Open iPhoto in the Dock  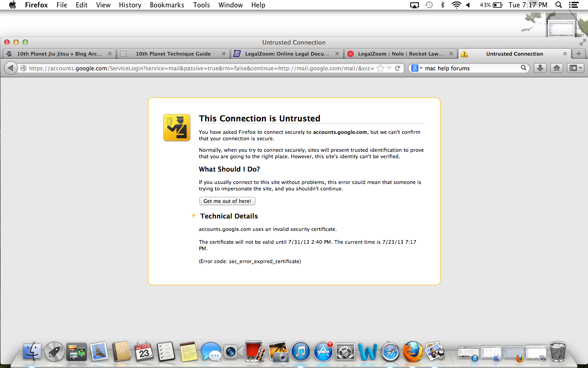coord(278,352)
